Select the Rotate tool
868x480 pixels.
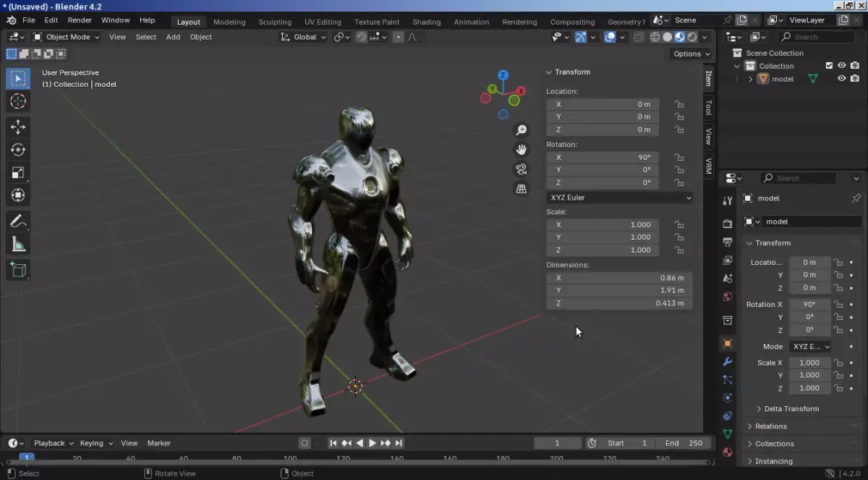click(x=18, y=150)
